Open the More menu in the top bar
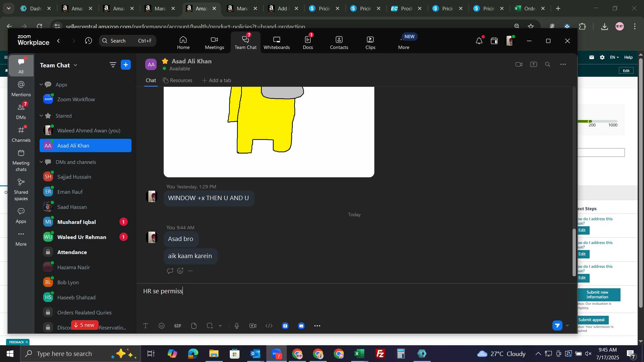Screen dimensions: 644x362 (404, 43)
